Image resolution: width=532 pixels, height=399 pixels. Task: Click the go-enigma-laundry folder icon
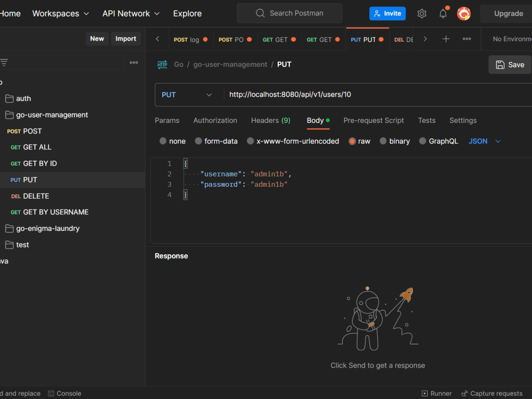pyautogui.click(x=10, y=229)
